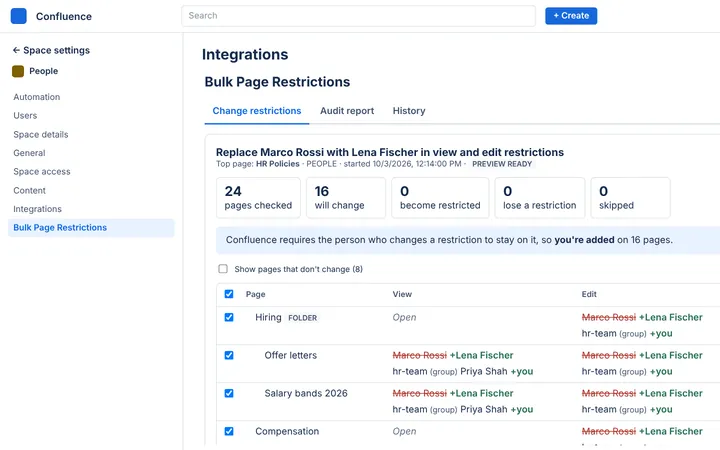Uncheck the Compensation row checkbox
This screenshot has height=450, width=720.
click(x=229, y=431)
